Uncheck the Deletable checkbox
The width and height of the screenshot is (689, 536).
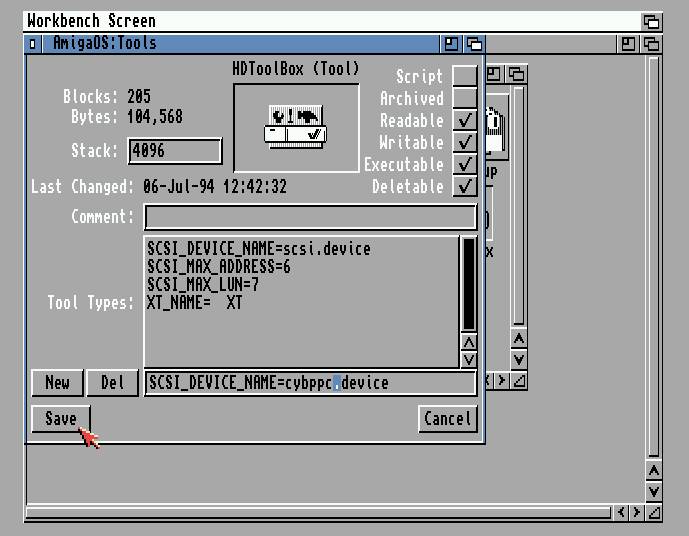point(464,187)
